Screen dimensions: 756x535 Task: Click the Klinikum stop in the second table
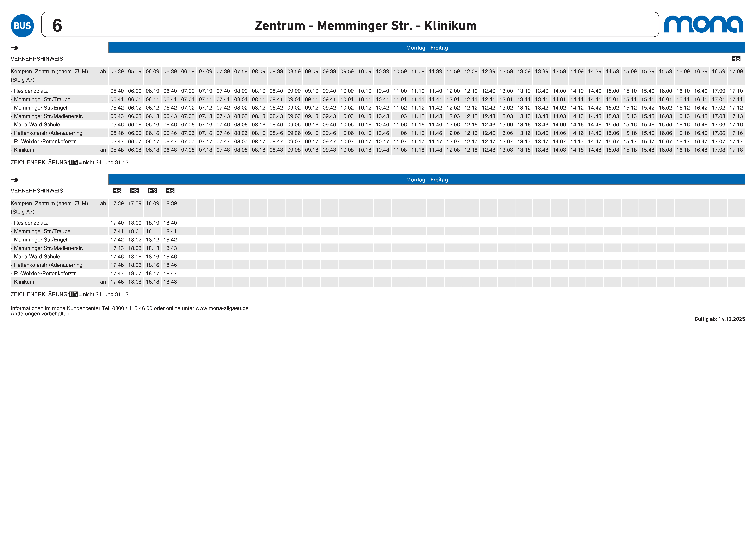tap(22, 282)
